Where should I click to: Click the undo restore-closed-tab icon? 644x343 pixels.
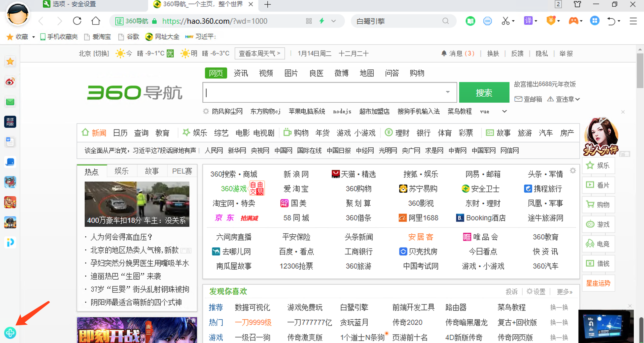coord(611,21)
